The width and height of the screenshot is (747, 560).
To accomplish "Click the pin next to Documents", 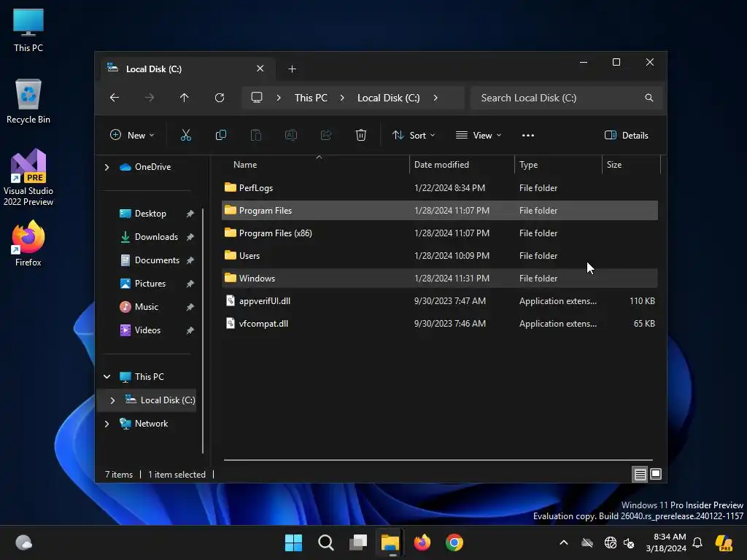I will (190, 260).
